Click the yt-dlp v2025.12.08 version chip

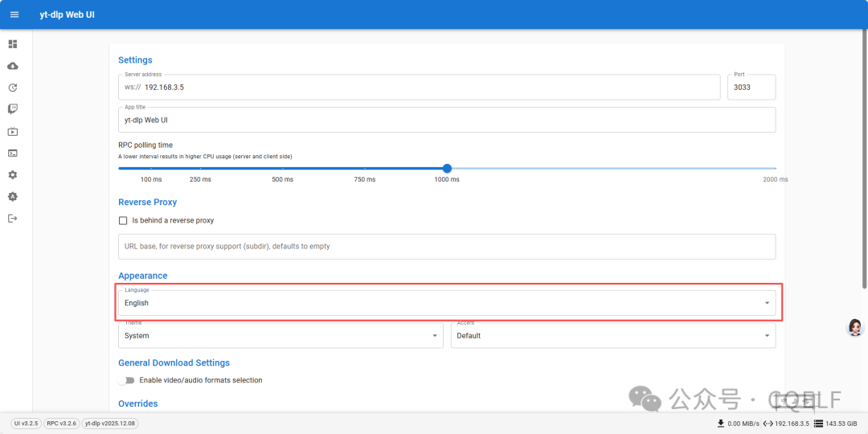[x=110, y=423]
